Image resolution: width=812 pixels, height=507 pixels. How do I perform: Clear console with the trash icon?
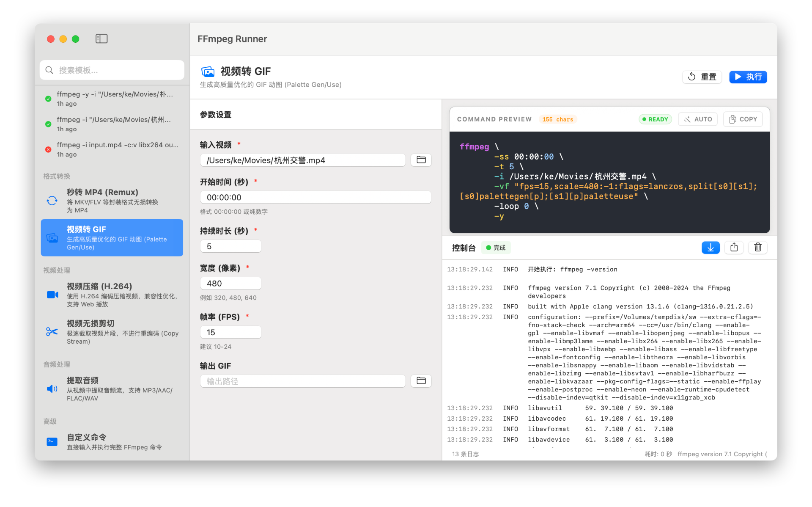coord(758,248)
